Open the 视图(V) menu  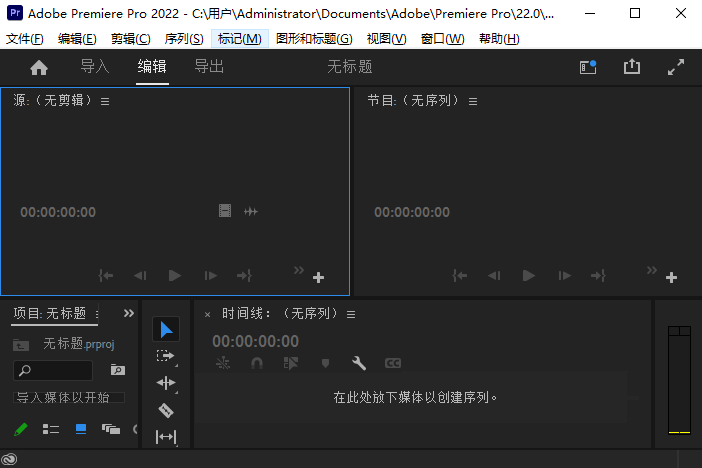click(386, 39)
